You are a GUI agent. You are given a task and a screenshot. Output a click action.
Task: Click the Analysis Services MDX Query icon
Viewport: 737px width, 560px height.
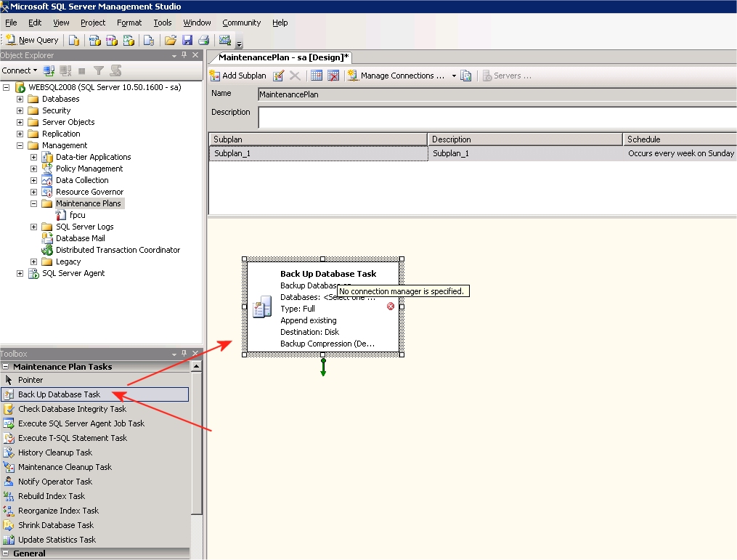click(x=94, y=41)
